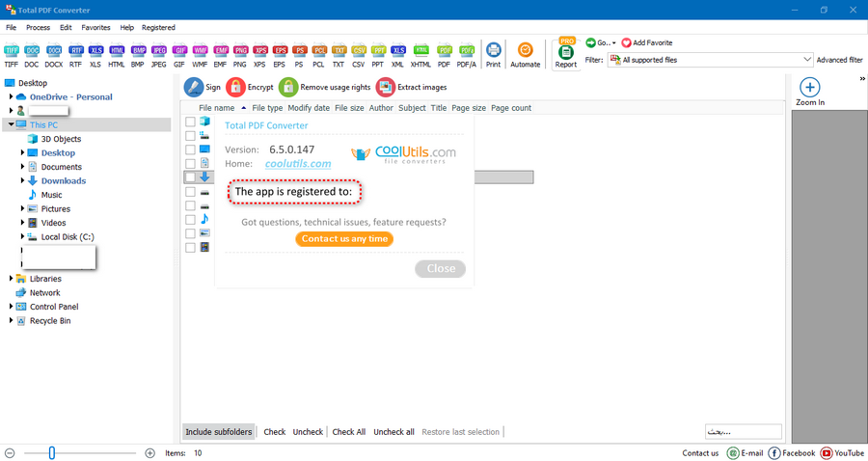
Task: Select GIF format icon
Action: point(179,50)
